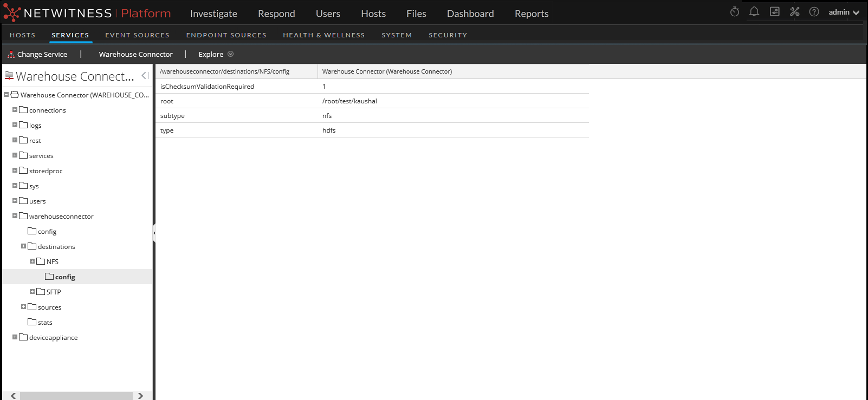
Task: Expand the warehouseconnector tree node
Action: coord(15,216)
